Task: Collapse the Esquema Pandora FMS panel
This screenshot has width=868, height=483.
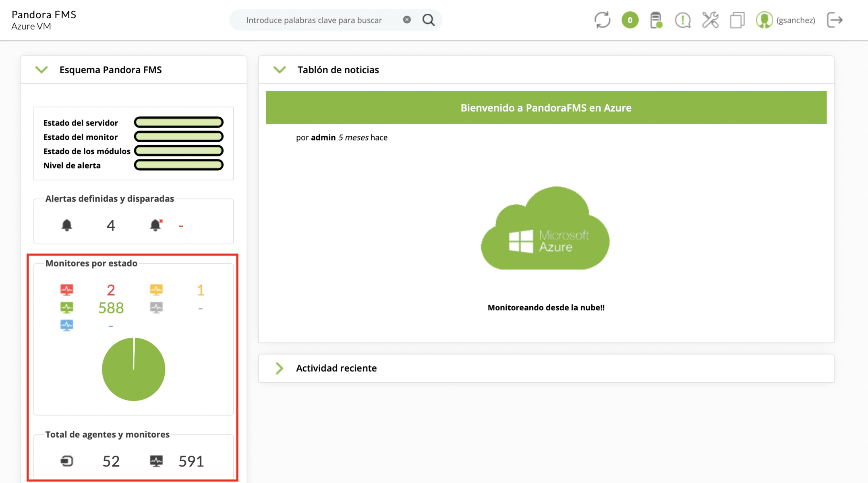Action: tap(41, 70)
